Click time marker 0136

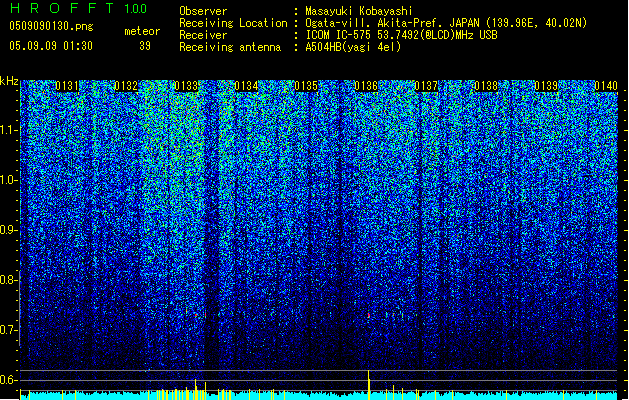pyautogui.click(x=366, y=86)
